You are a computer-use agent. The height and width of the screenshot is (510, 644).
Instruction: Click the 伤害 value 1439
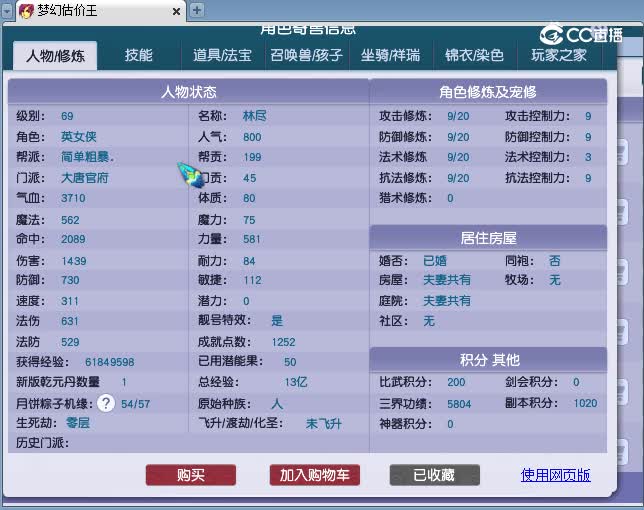click(x=74, y=261)
